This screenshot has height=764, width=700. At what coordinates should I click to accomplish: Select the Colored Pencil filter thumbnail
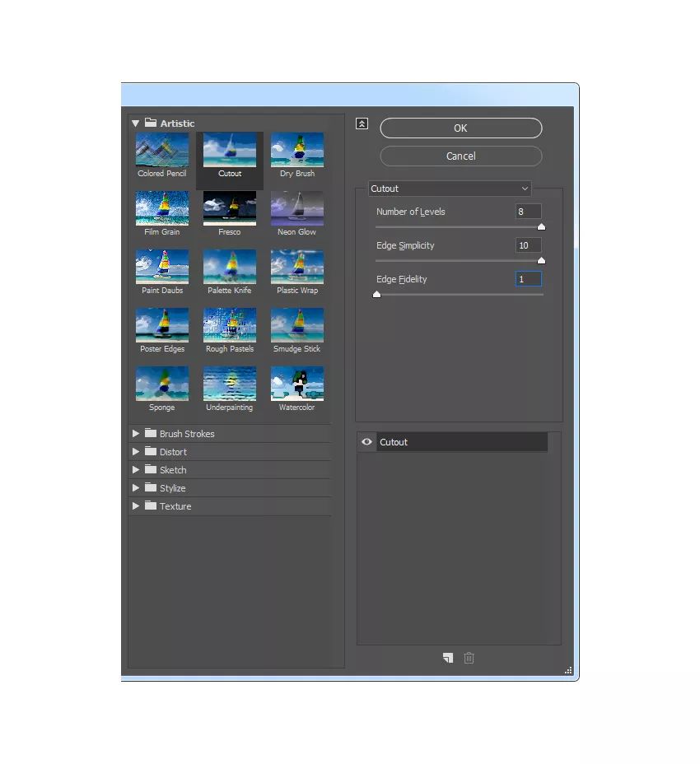(162, 150)
